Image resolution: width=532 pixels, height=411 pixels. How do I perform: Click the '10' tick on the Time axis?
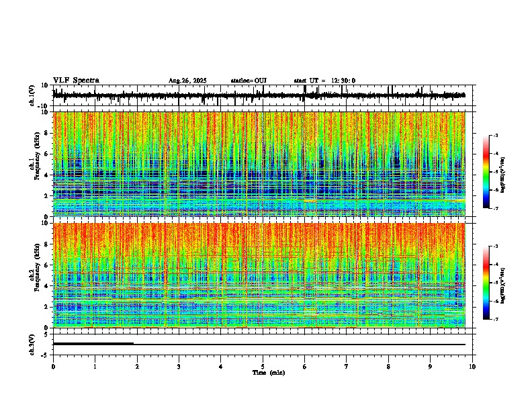472,367
